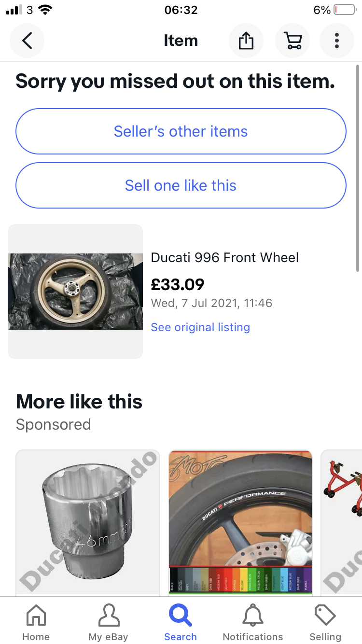
Task: Tap Sell one like this button
Action: [x=181, y=185]
